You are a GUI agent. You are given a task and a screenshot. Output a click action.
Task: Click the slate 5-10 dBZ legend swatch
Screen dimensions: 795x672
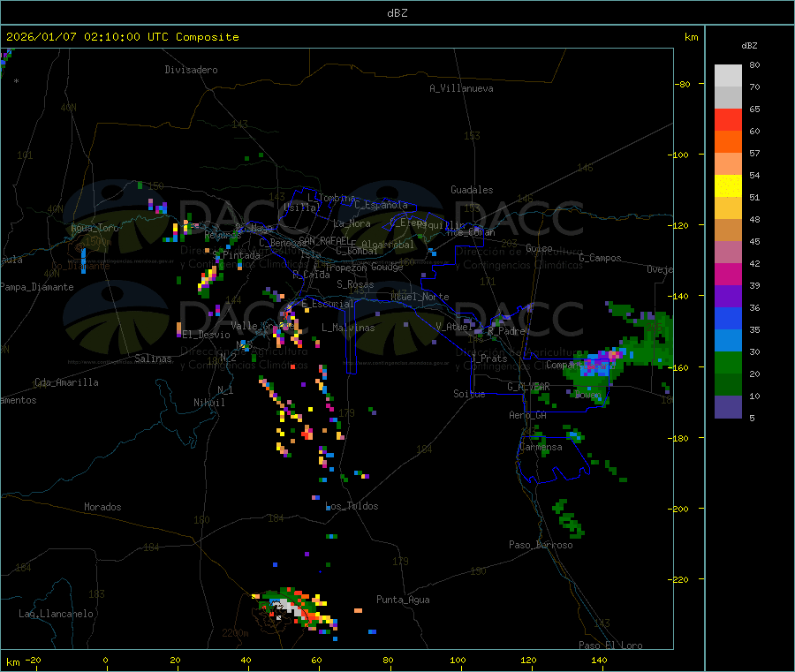click(x=728, y=407)
